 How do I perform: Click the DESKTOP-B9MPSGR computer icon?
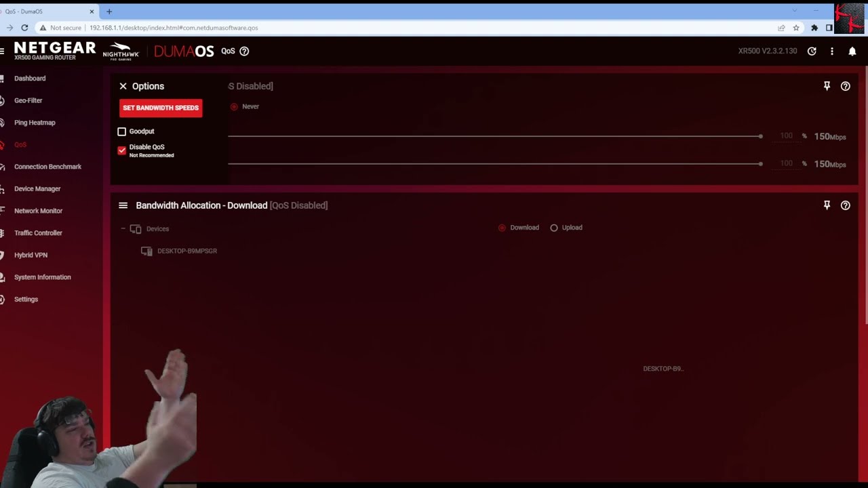pyautogui.click(x=146, y=251)
